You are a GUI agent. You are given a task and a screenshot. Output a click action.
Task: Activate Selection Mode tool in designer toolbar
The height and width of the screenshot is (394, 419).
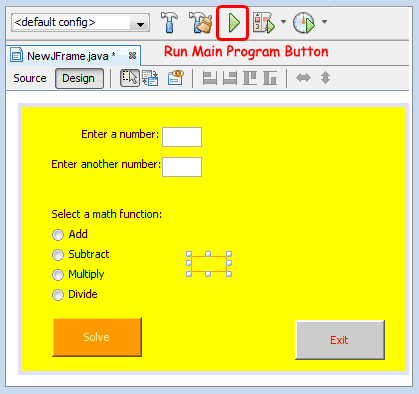pyautogui.click(x=130, y=78)
